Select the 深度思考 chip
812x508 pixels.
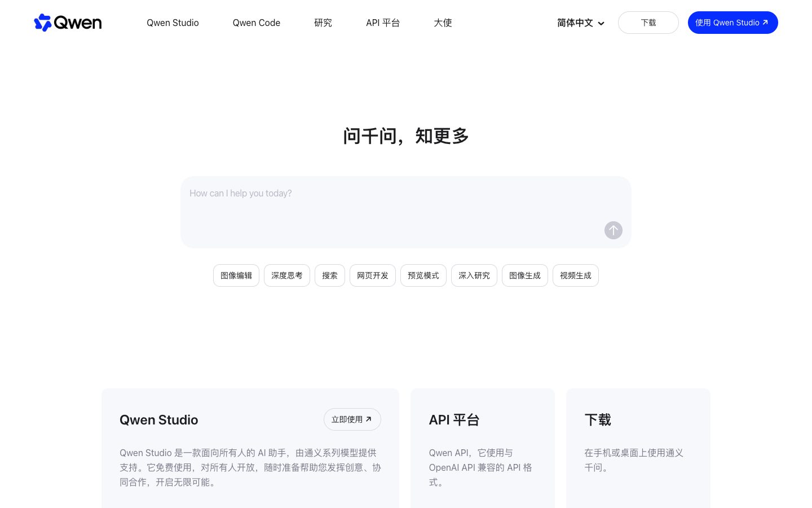[x=287, y=275]
